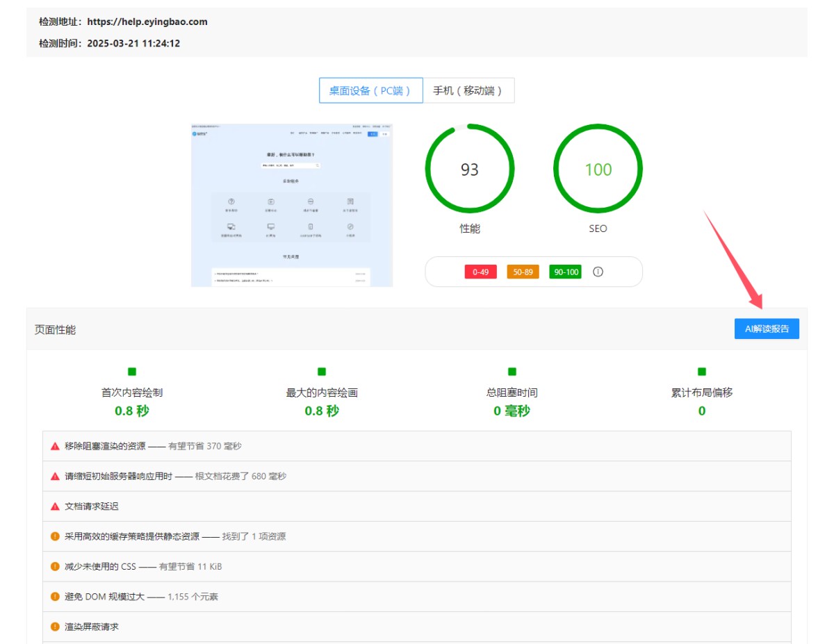The image size is (834, 644).
Task: Expand the 避免 DOM 规模过大 row
Action: 417,596
